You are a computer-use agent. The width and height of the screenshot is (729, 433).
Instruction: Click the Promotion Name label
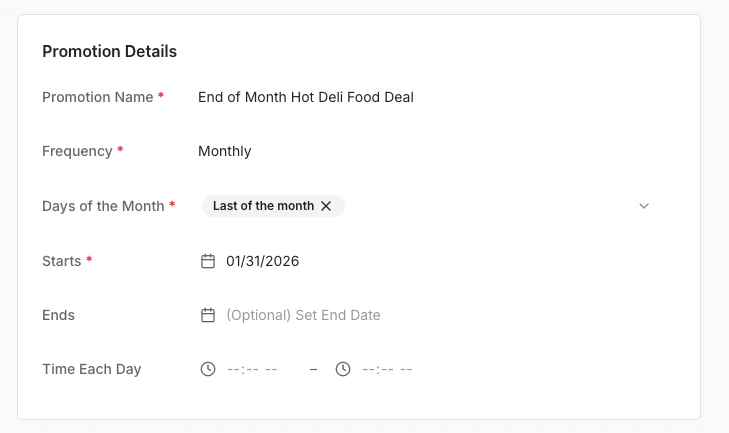[98, 98]
